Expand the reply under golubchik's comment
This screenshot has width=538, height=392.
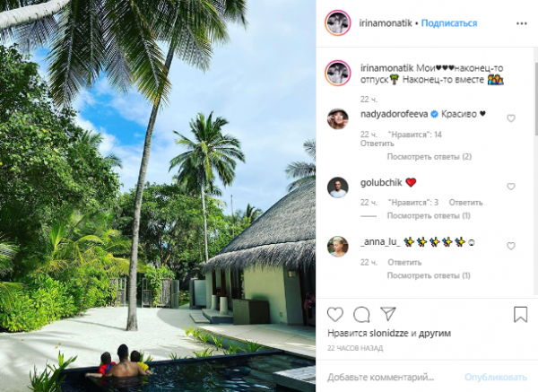pos(429,216)
